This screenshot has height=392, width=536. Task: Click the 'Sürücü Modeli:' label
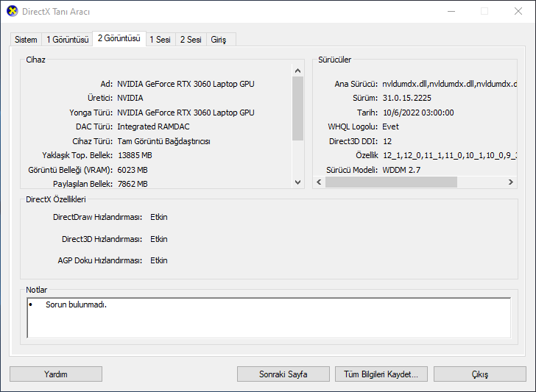click(352, 170)
